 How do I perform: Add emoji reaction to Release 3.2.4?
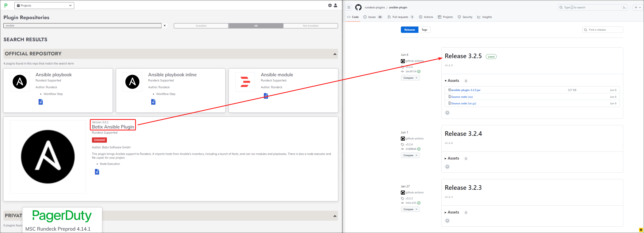(x=447, y=166)
